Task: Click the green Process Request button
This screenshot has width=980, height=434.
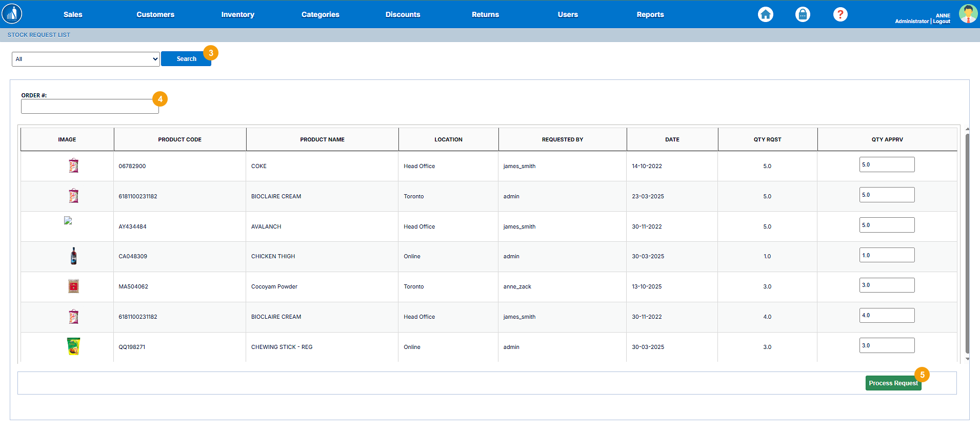Action: point(893,383)
